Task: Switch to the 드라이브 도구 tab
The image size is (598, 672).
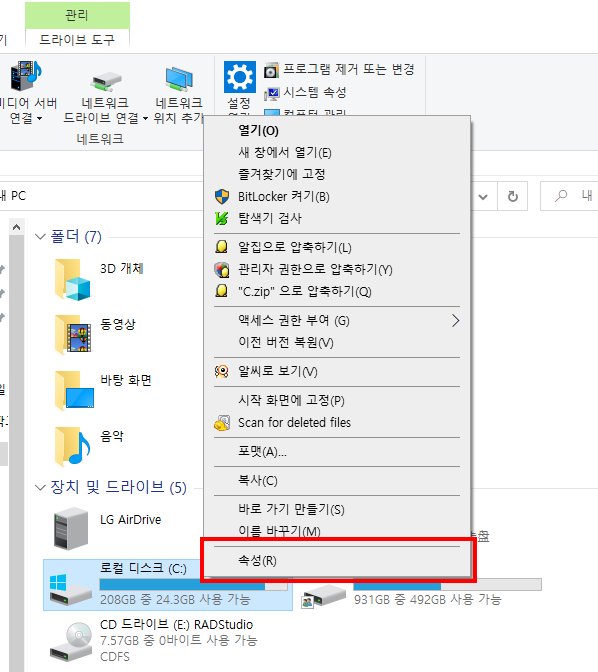Action: pos(77,40)
